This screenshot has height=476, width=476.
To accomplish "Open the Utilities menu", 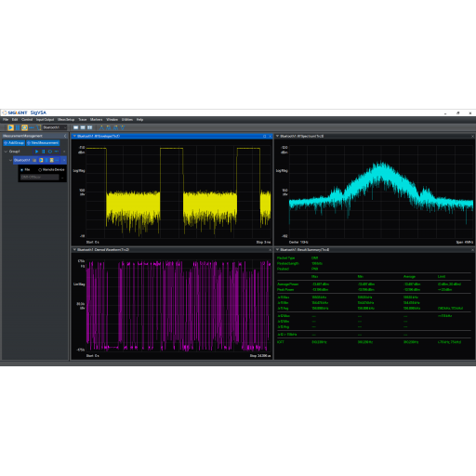I will click(127, 120).
